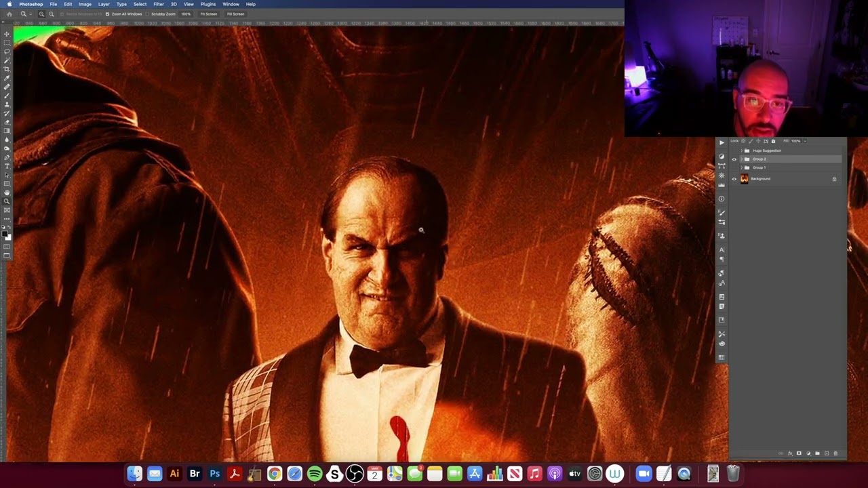
Task: Open the Layer menu
Action: click(x=104, y=4)
